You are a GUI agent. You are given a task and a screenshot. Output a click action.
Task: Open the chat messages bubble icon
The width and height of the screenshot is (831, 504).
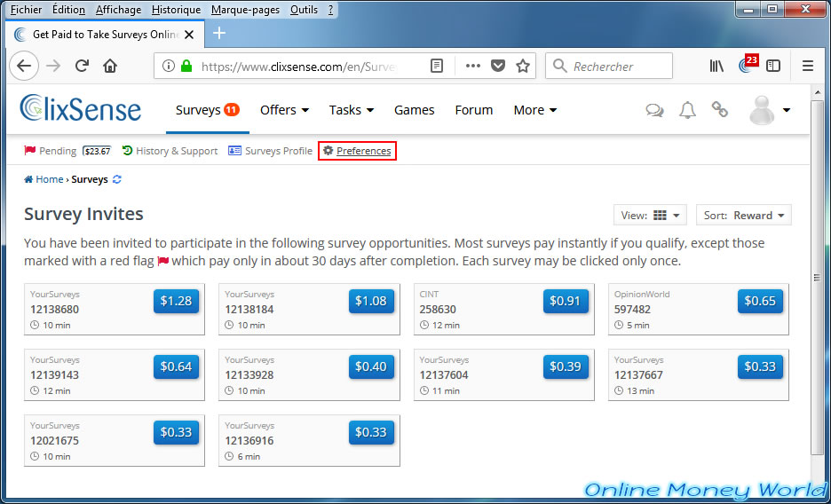654,110
